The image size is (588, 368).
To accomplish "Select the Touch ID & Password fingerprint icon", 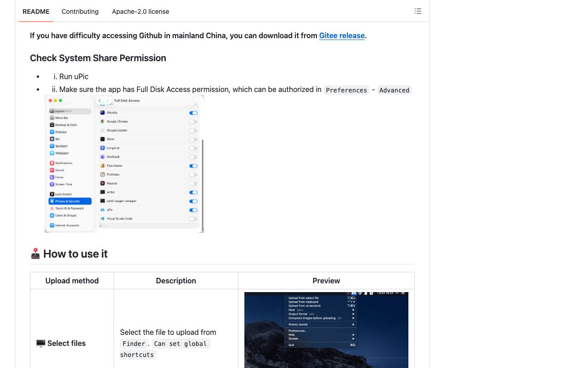I will pyautogui.click(x=52, y=208).
